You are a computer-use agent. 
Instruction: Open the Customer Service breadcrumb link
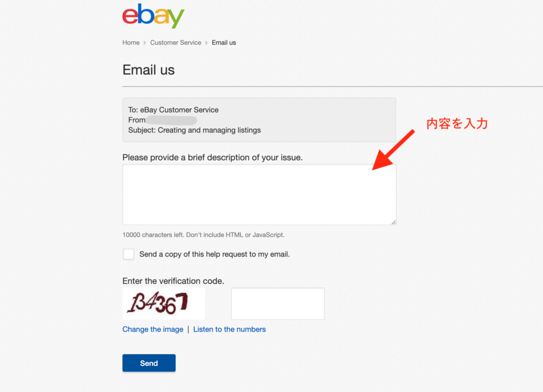[176, 42]
